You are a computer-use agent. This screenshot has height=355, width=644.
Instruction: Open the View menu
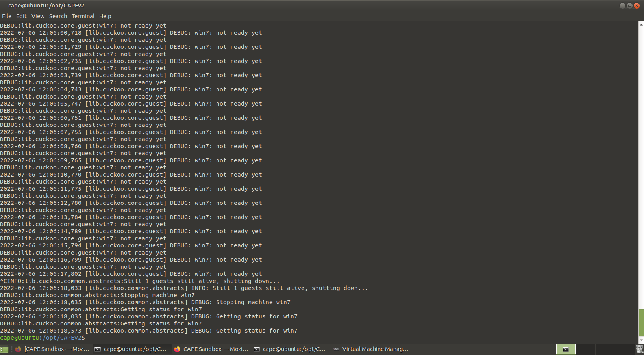38,16
